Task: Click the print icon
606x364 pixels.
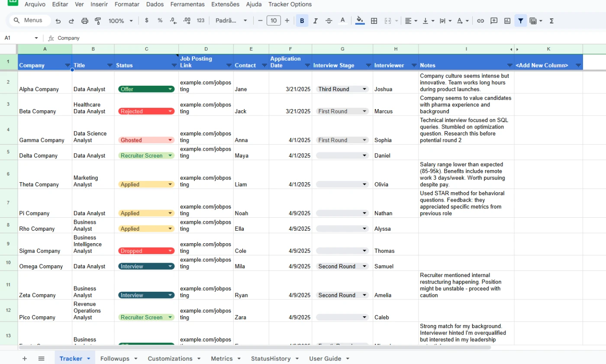Action: pos(85,21)
